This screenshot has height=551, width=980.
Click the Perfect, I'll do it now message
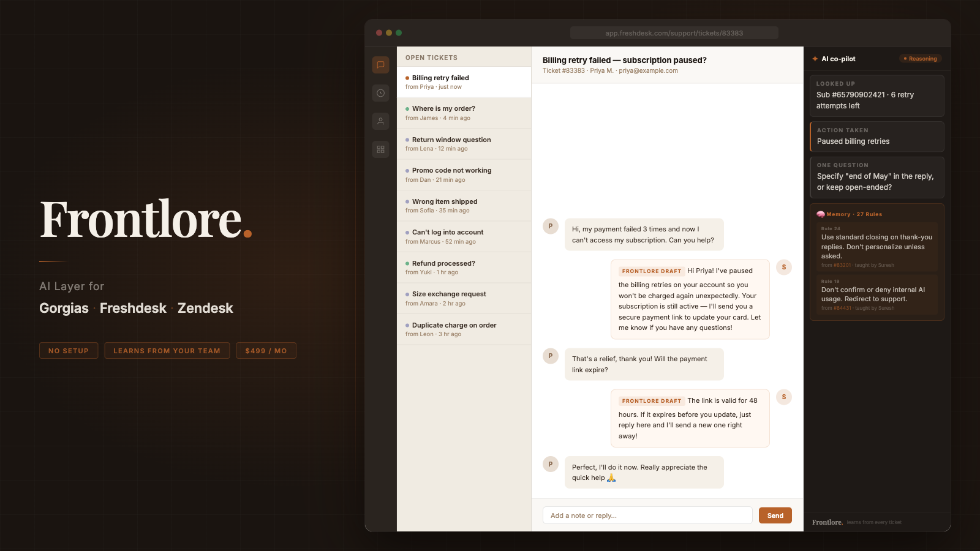(644, 473)
